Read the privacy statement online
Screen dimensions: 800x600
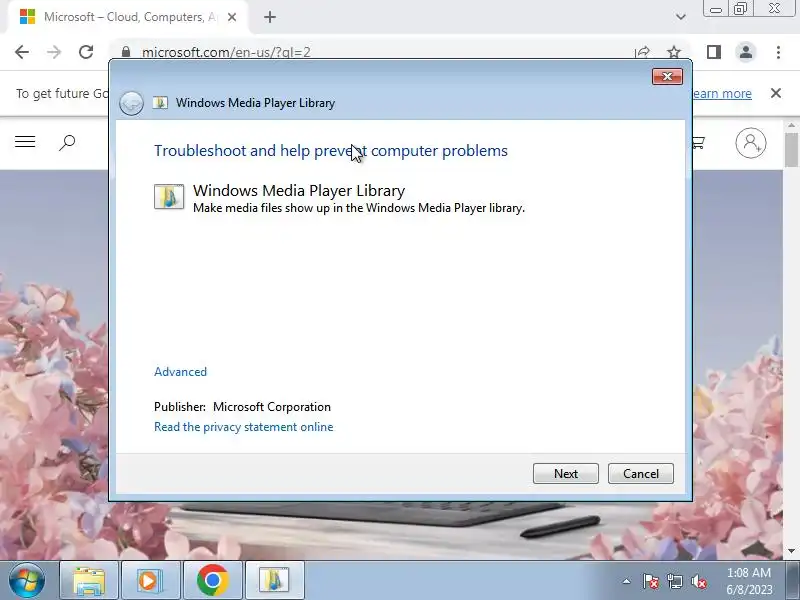243,427
